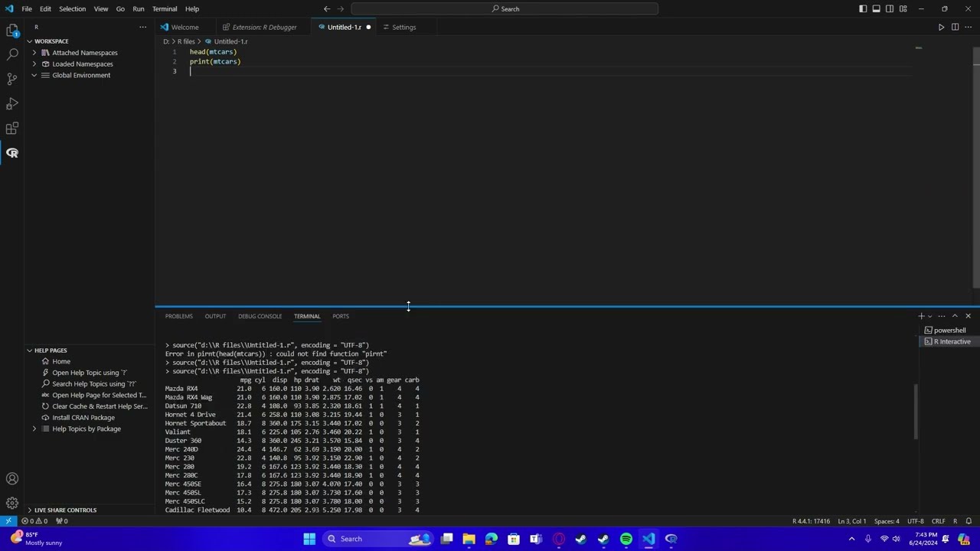The height and width of the screenshot is (551, 980).
Task: Open the Search view in activity bar
Action: [x=12, y=54]
